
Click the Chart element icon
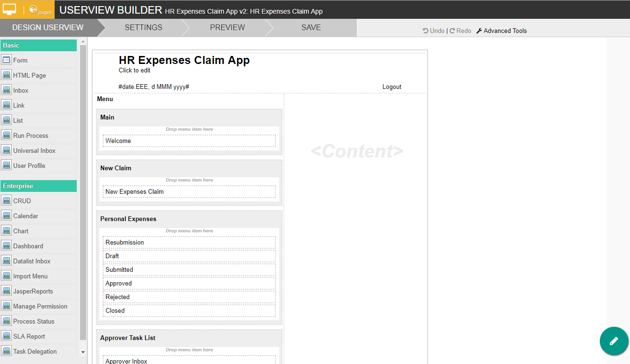pos(6,230)
